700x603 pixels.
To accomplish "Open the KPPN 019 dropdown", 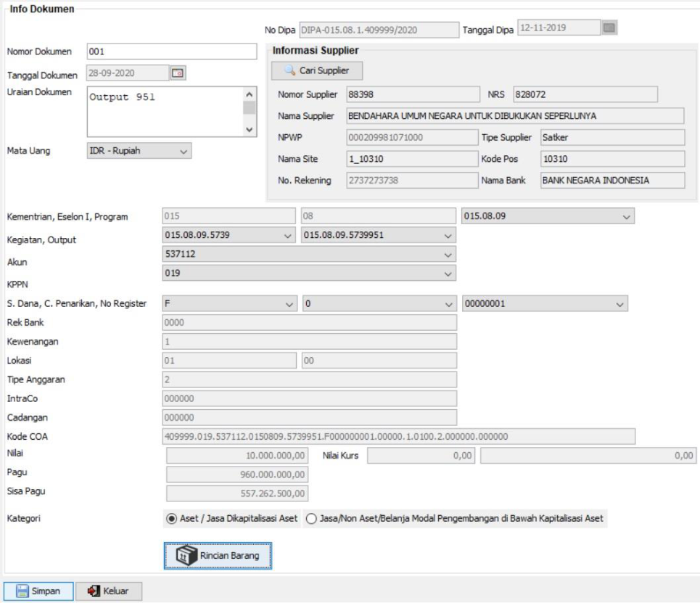I will click(448, 274).
